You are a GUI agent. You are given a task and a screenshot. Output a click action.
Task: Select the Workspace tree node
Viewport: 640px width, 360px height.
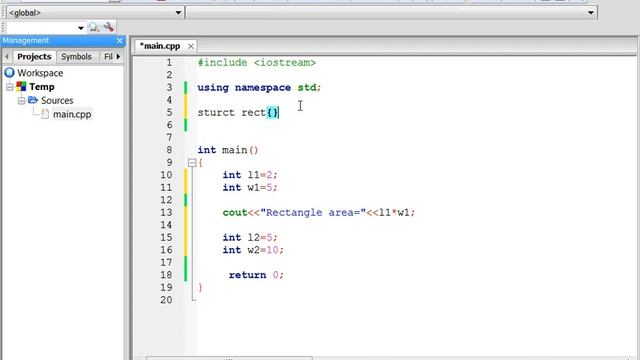click(x=40, y=73)
